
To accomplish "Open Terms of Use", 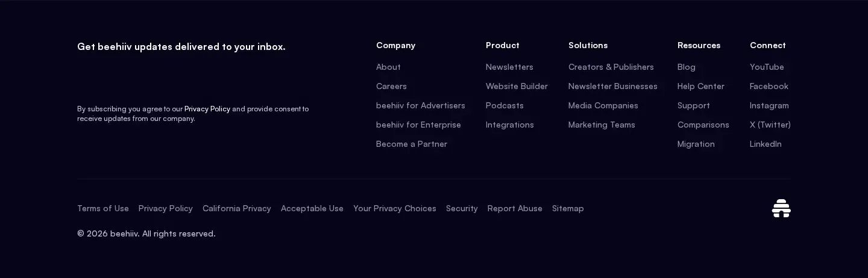I will pyautogui.click(x=103, y=208).
